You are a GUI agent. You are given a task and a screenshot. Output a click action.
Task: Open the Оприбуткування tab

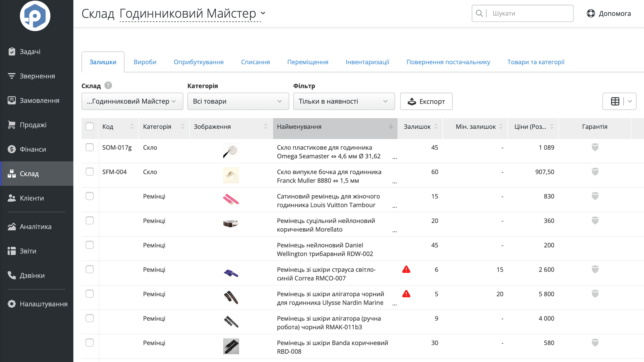198,62
